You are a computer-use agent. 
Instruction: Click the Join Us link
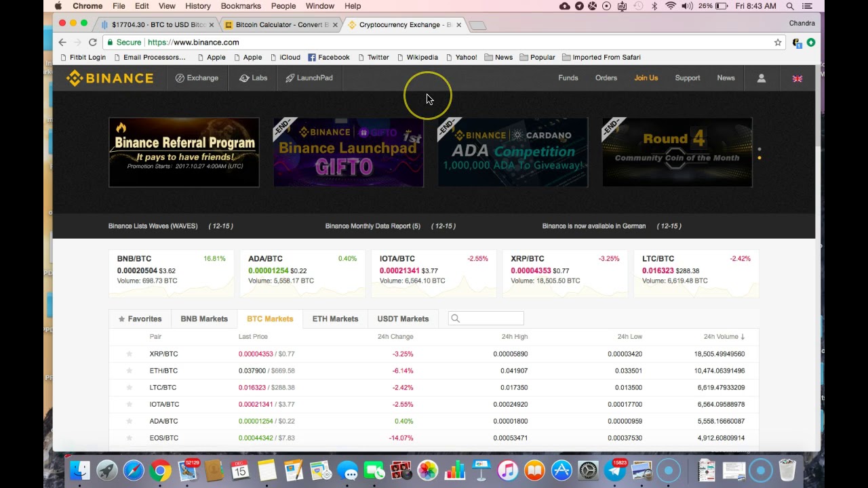pos(646,78)
